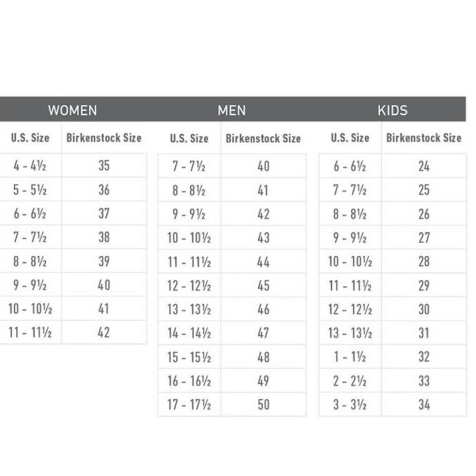Select women's U.S. size 5 - 5½ cell
Image resolution: width=476 pixels, height=476 pixels.
tap(30, 190)
